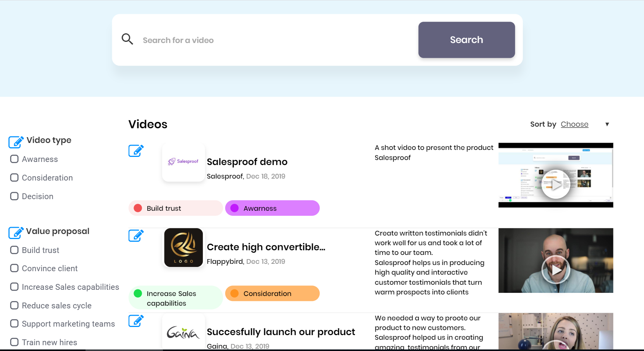
Task: Click the Sort by dropdown arrow
Action: point(607,124)
